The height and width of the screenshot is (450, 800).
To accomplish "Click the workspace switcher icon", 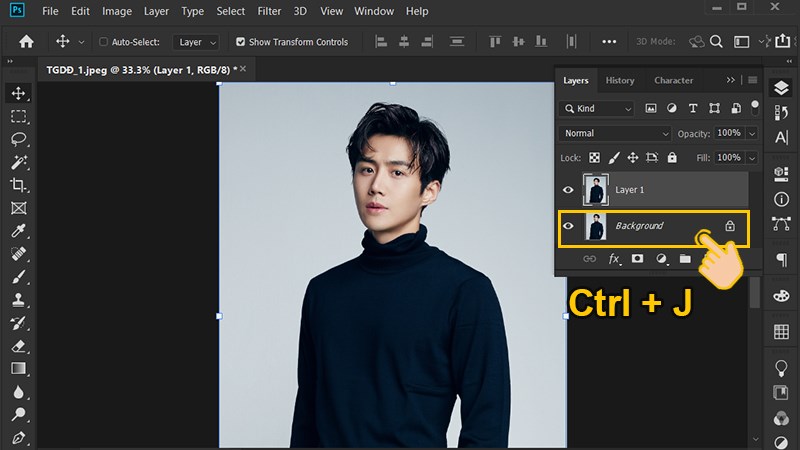I will [741, 41].
